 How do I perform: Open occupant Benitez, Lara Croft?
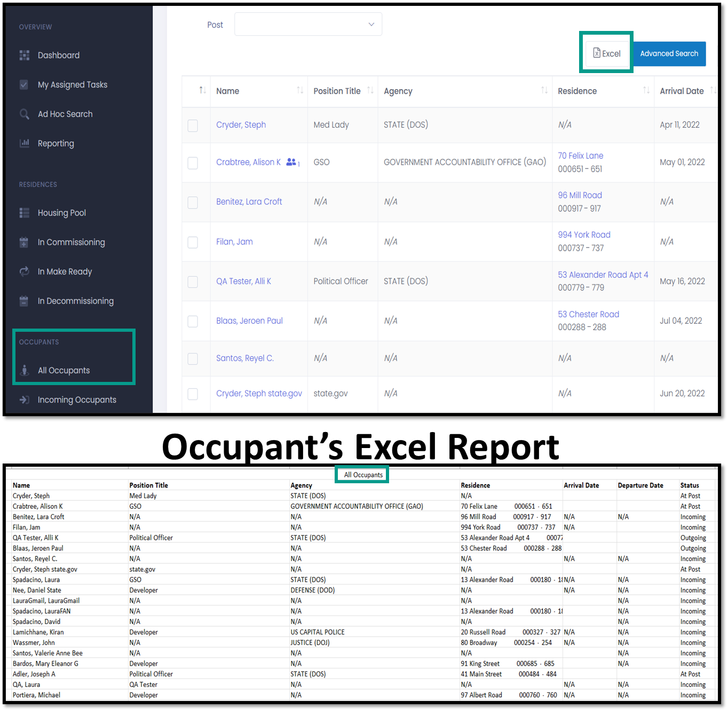[249, 201]
